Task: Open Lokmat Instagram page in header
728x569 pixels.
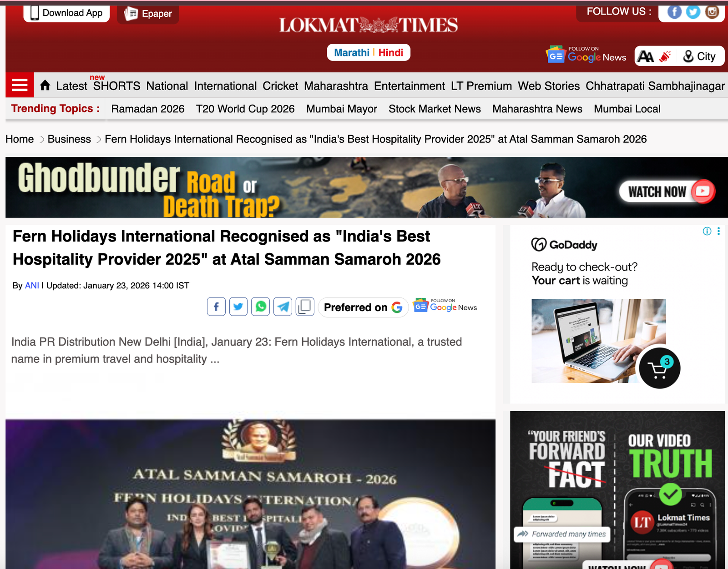Action: coord(712,12)
